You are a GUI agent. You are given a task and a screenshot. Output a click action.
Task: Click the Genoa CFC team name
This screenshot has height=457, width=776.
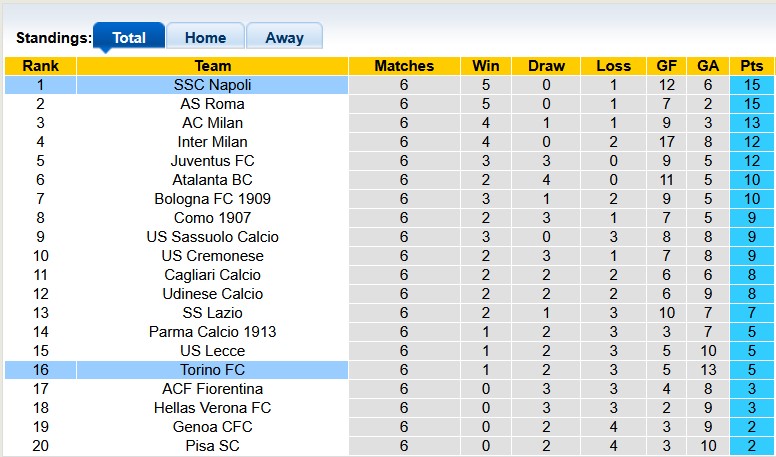212,427
